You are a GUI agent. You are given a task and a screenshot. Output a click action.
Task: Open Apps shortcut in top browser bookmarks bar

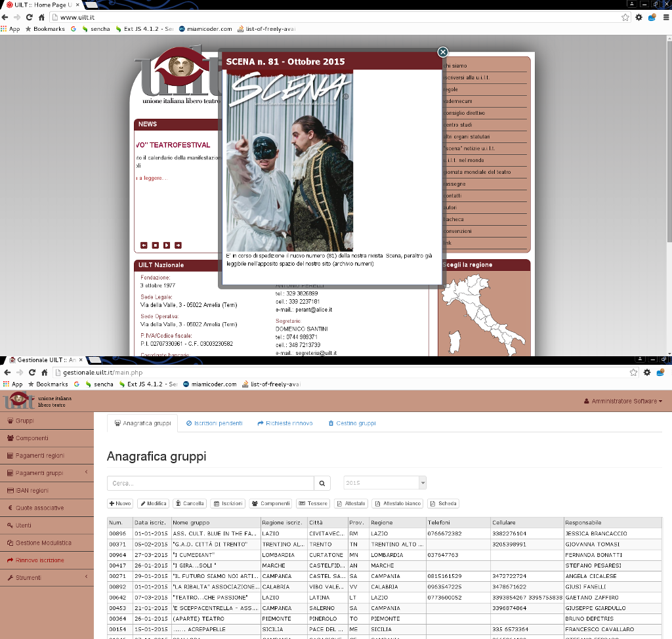tap(10, 29)
